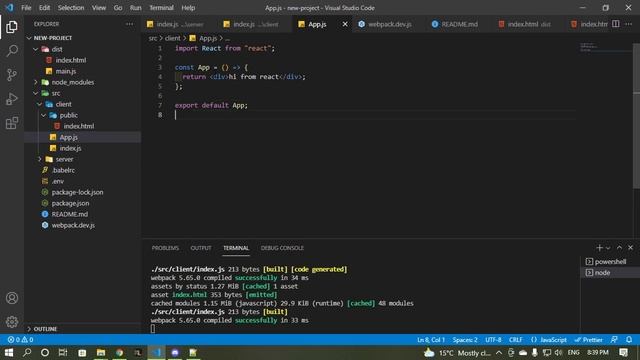The width and height of the screenshot is (640, 360).
Task: Expand the server folder
Action: click(x=40, y=159)
